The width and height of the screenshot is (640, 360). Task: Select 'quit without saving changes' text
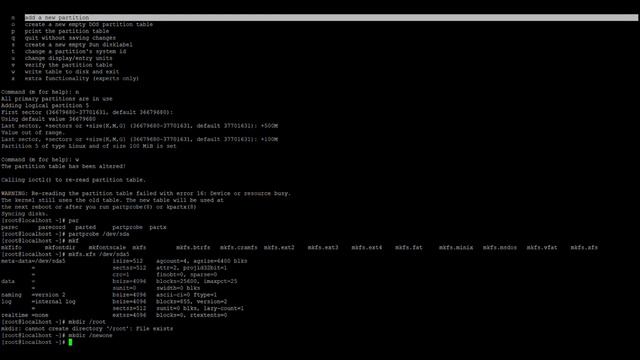[70, 38]
